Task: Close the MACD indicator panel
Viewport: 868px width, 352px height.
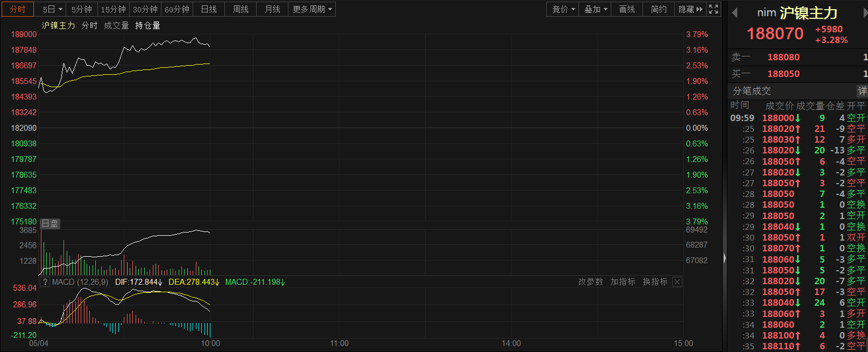Action: [x=678, y=282]
